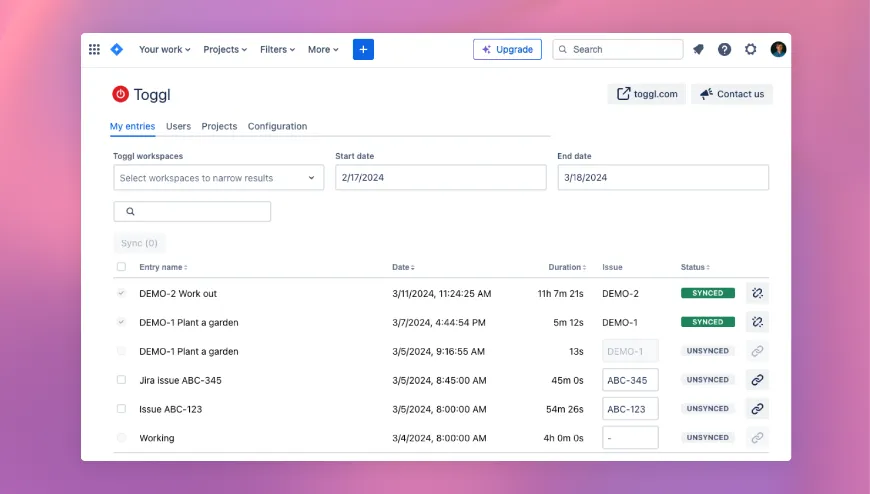Tick the checkbox for Jira issue ABC-345
This screenshot has height=494, width=870.
point(121,380)
